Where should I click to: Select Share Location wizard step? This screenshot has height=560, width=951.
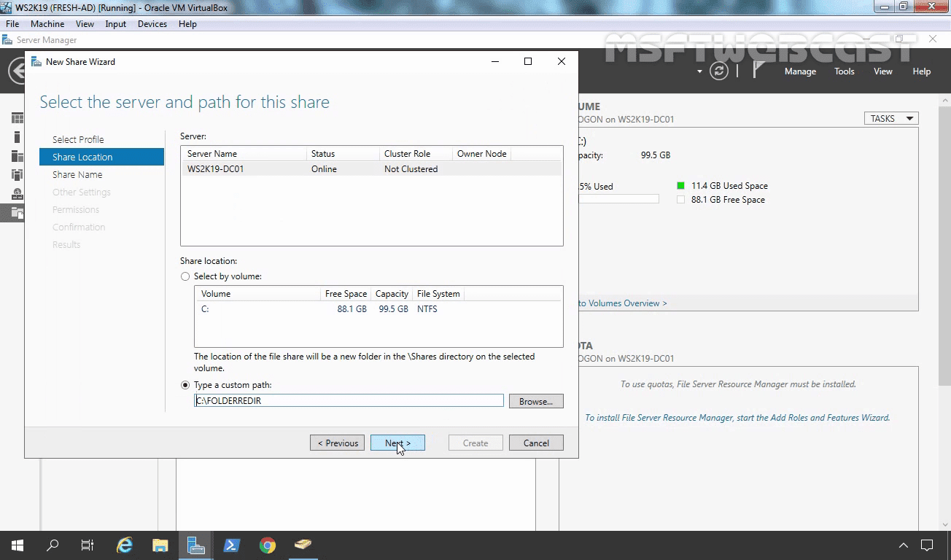[x=101, y=157]
